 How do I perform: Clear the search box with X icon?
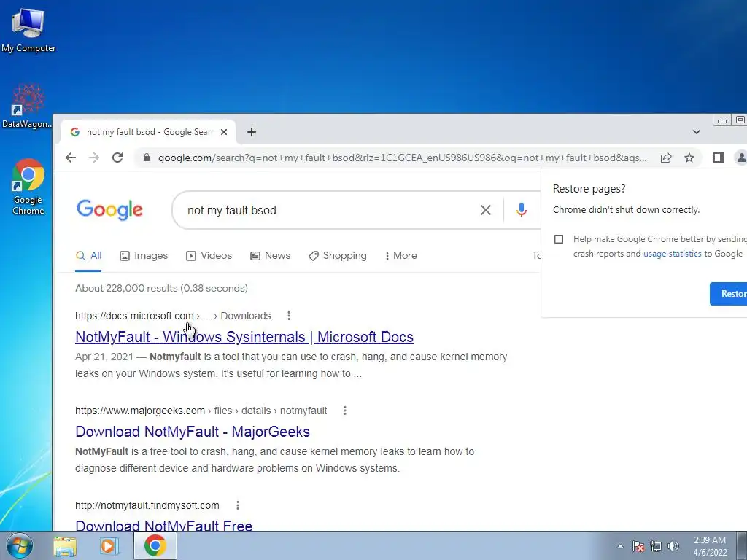tap(485, 210)
